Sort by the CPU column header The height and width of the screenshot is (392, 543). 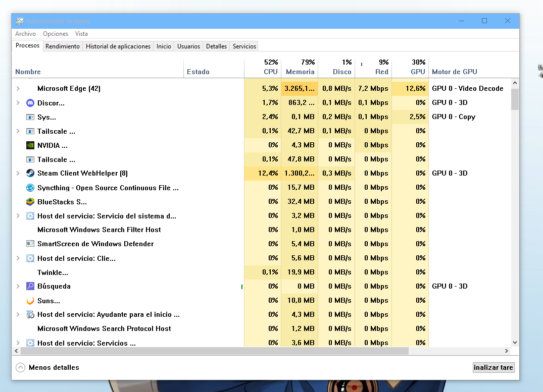263,68
